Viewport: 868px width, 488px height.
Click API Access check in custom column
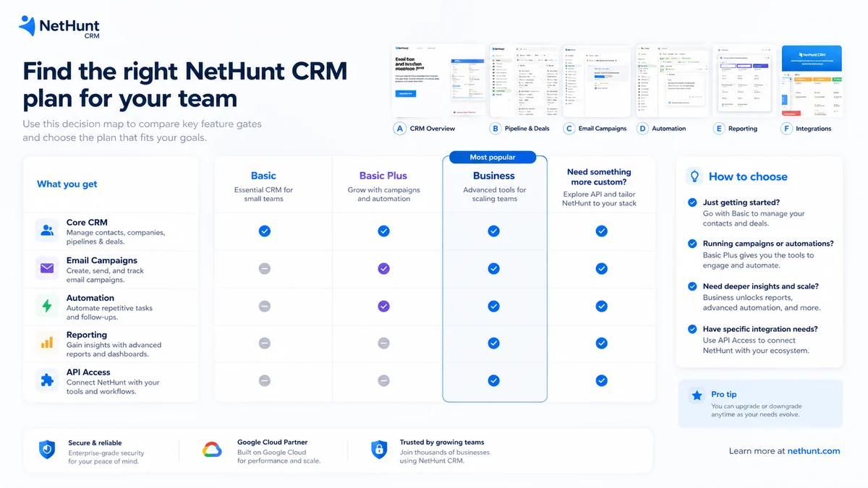pyautogui.click(x=601, y=380)
